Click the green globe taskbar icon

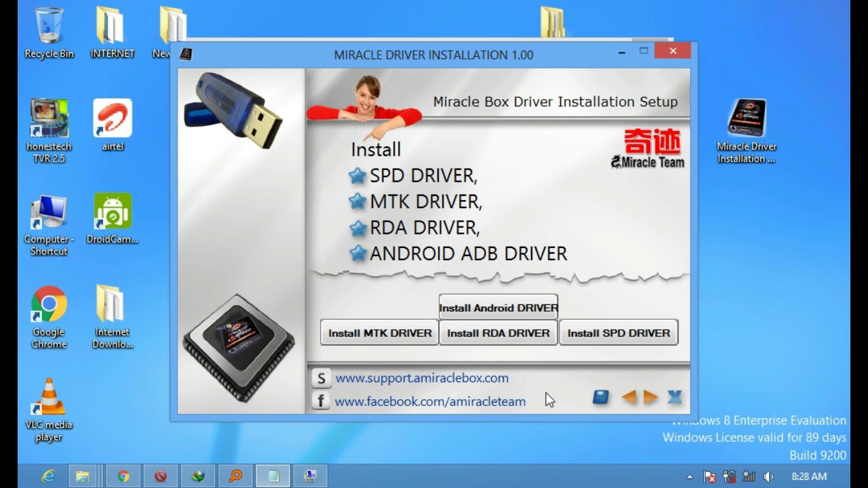click(198, 476)
